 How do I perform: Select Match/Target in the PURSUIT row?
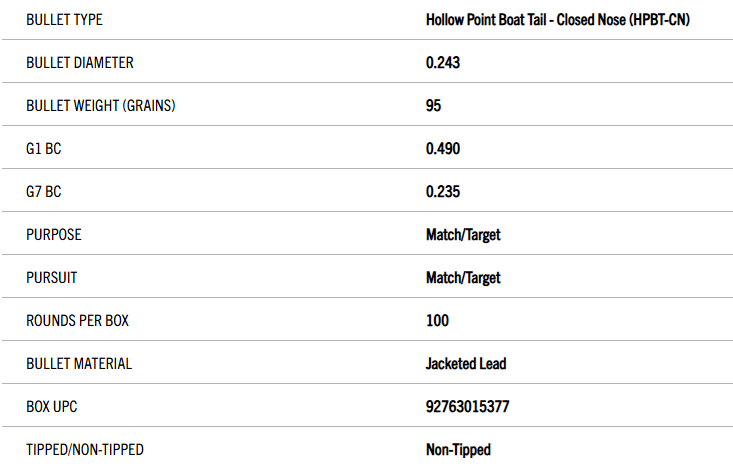(463, 277)
